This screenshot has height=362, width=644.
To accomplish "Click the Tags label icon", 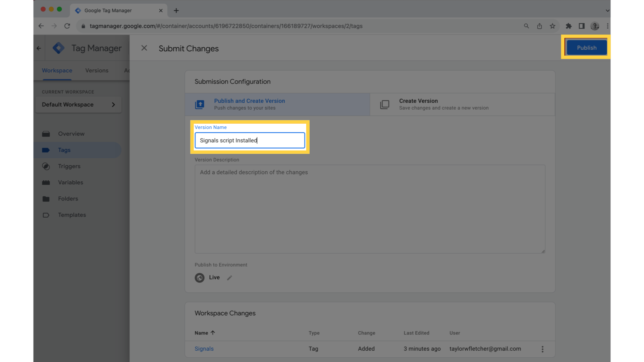I will pyautogui.click(x=46, y=150).
